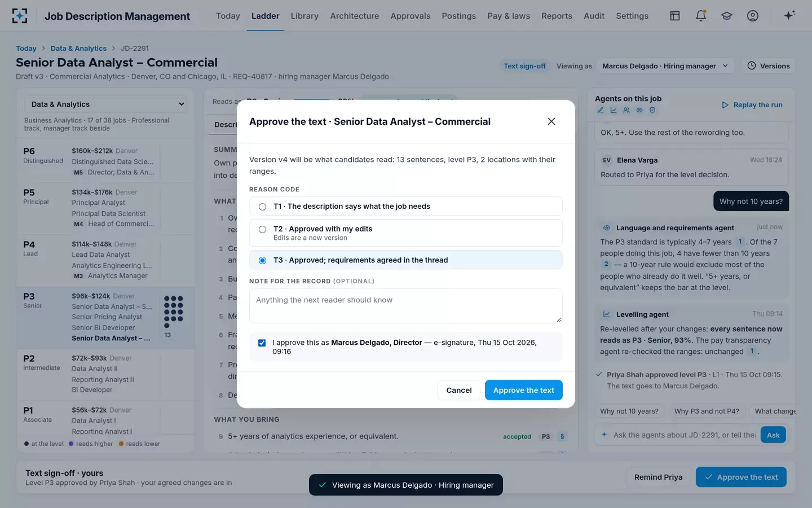
Task: Click the Today breadcrumb link
Action: (26, 49)
